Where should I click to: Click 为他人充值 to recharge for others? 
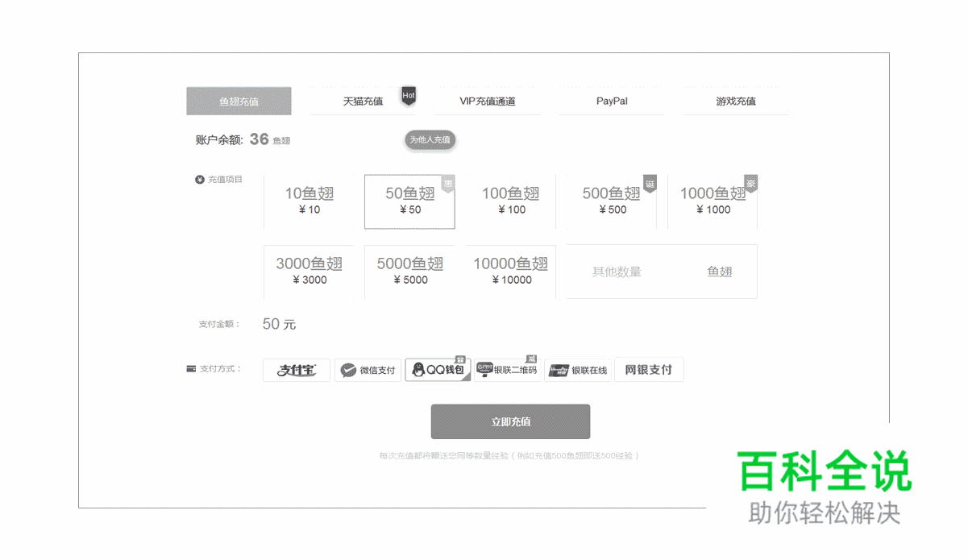(x=430, y=139)
